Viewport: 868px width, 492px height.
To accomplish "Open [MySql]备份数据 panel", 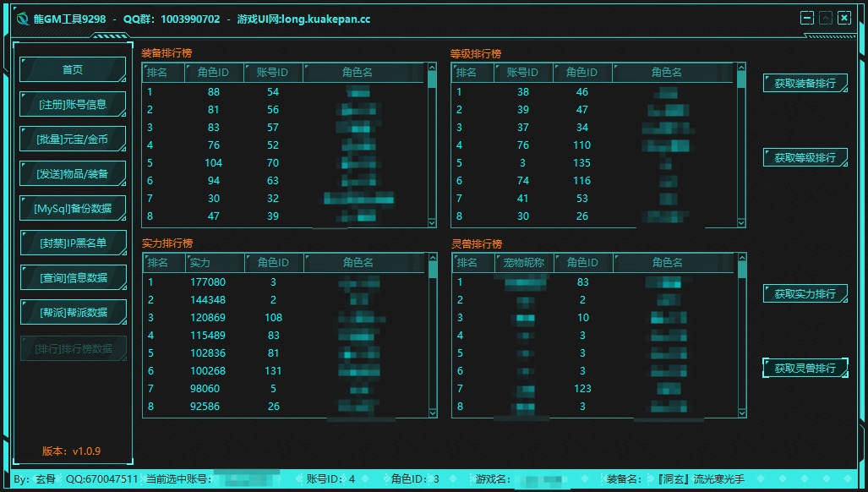I will (x=73, y=208).
